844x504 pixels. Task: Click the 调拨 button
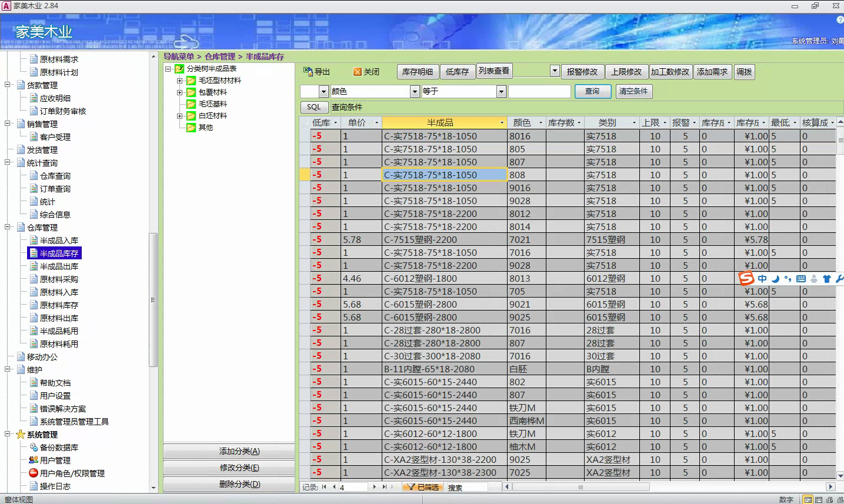tap(744, 72)
